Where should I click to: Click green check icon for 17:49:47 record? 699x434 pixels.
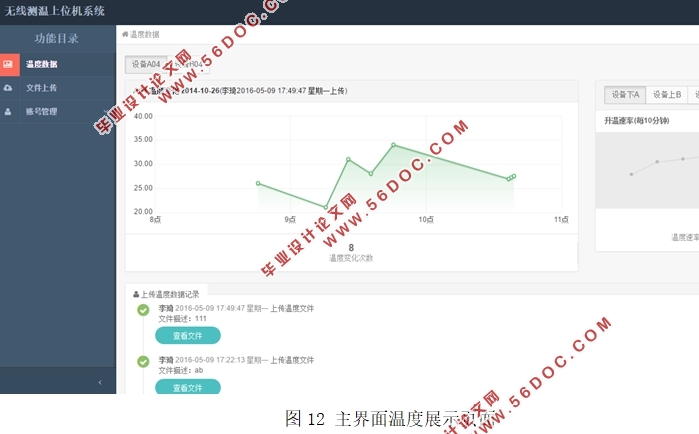(x=143, y=310)
